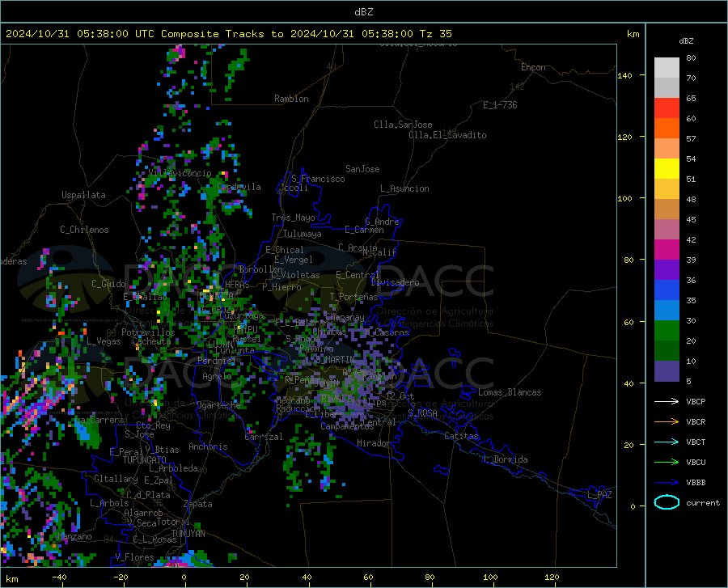Viewport: 728px width, 588px height.
Task: Click the Encon map label
Action: point(533,67)
